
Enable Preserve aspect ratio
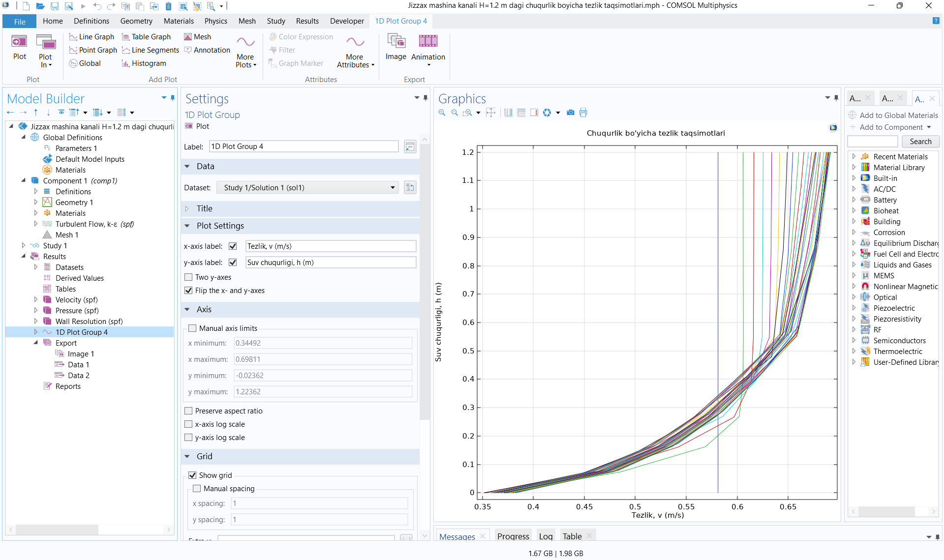[188, 411]
